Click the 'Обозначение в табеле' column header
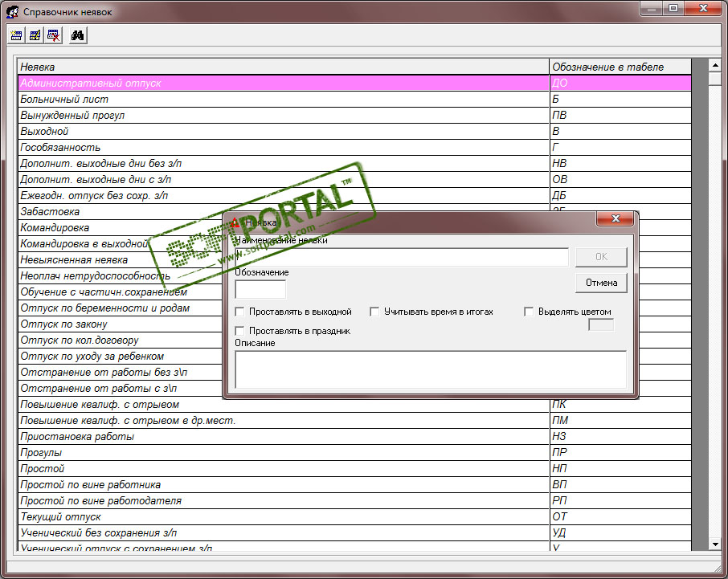This screenshot has width=728, height=579. click(x=620, y=67)
